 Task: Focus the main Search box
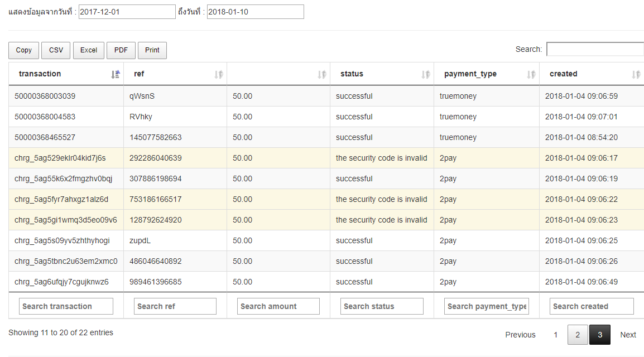pyautogui.click(x=595, y=49)
